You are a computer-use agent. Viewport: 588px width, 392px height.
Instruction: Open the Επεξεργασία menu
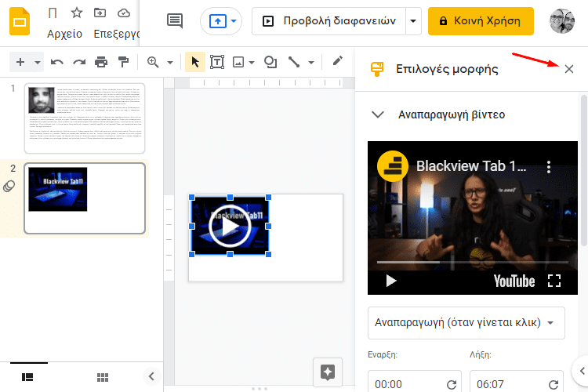coord(116,34)
